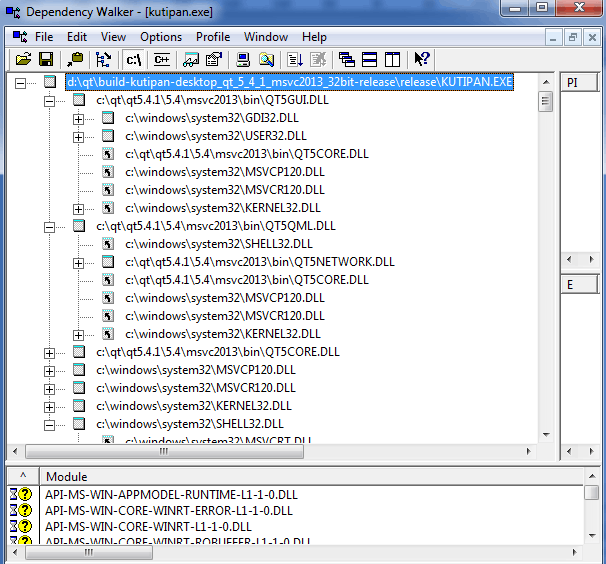Sort by the Module column header
The width and height of the screenshot is (606, 564).
[x=311, y=476]
